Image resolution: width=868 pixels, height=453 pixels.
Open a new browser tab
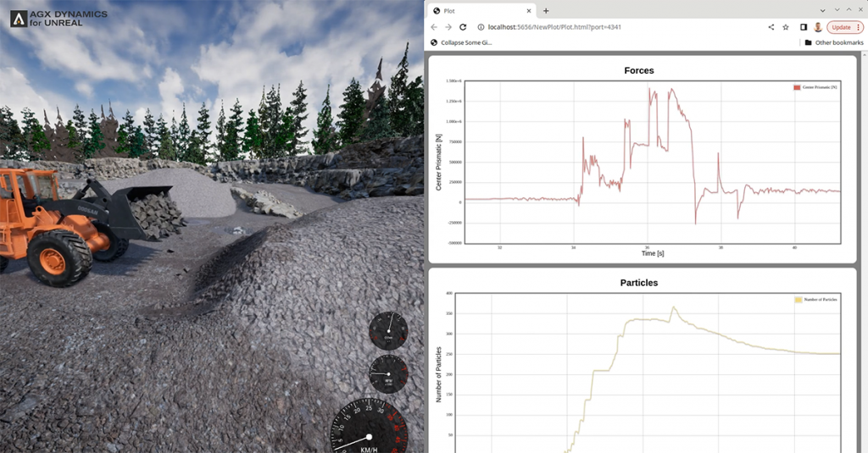(546, 10)
